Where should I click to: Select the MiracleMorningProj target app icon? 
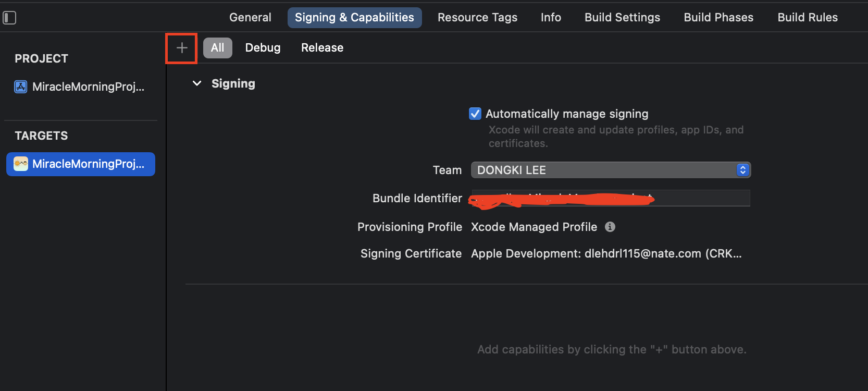(x=21, y=164)
